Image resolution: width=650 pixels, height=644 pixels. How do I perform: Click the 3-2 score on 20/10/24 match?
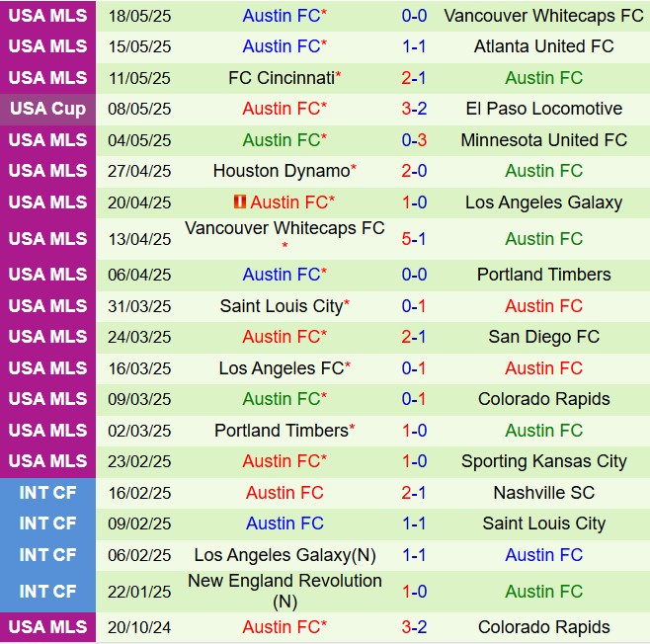point(414,627)
